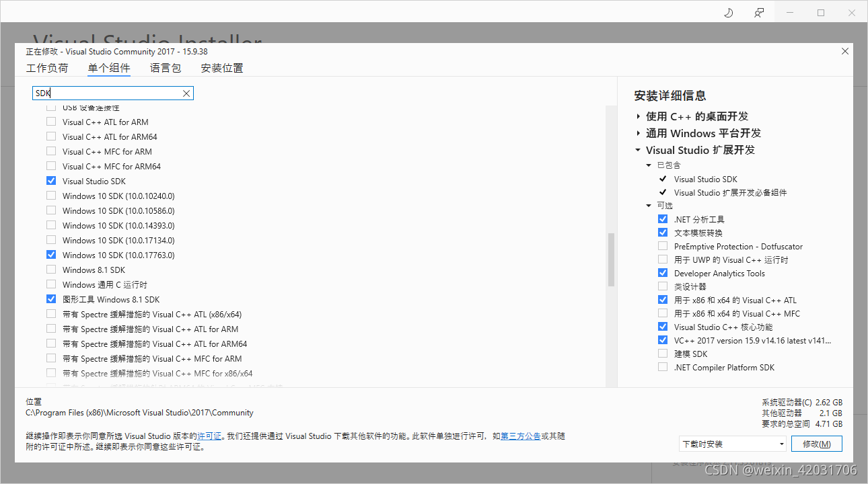Viewport: 868px width, 484px height.
Task: Click the send feedback icon in title bar
Action: tap(759, 12)
